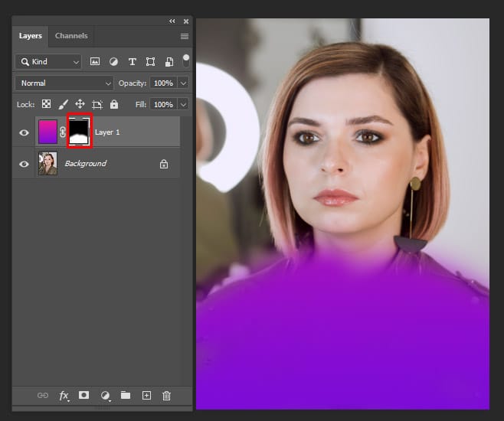Select Layer 1 gradient thumbnail
This screenshot has width=504, height=421.
click(x=48, y=132)
